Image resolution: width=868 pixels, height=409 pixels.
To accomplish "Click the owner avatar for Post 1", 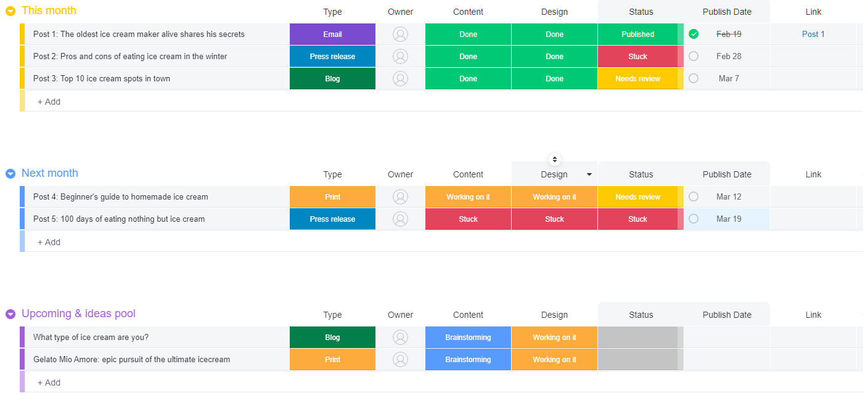I will point(400,34).
